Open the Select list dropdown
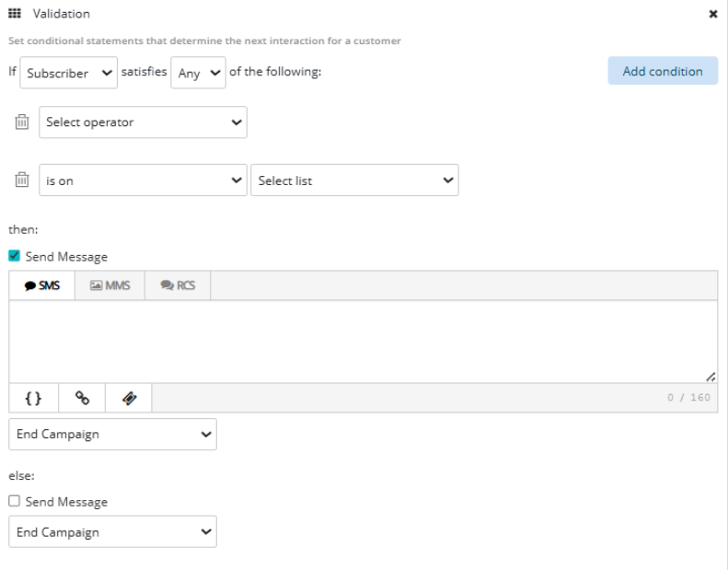Screen dimensions: 728x570 point(354,180)
